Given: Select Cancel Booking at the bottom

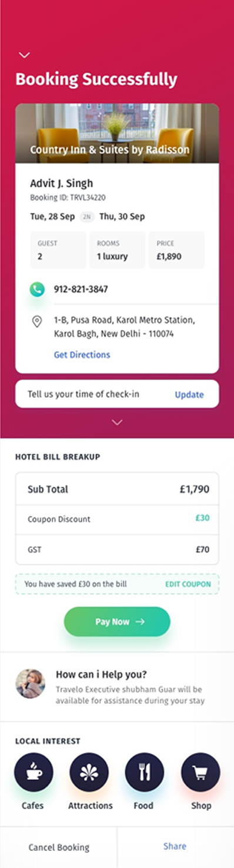Looking at the screenshot, I should pyautogui.click(x=59, y=847).
